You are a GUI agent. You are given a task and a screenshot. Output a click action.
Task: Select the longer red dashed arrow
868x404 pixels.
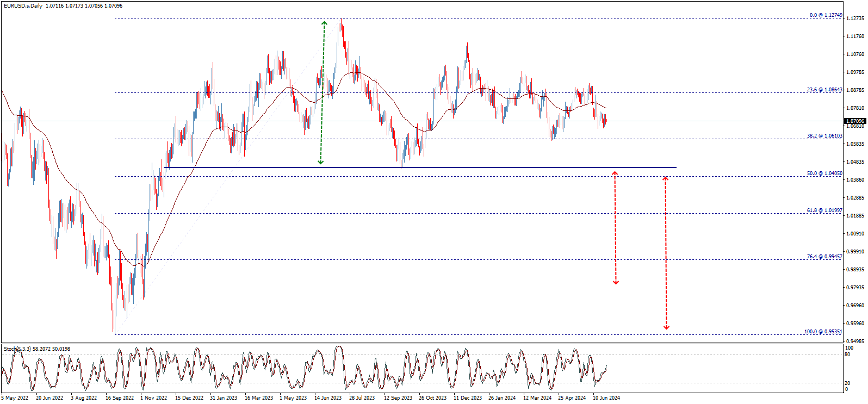(x=666, y=253)
